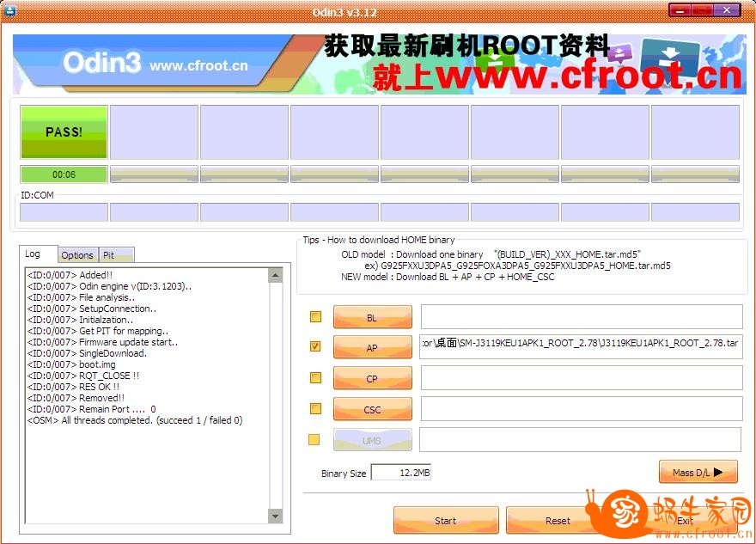The image size is (756, 544).
Task: Click the Mass D/L button
Action: pos(698,472)
